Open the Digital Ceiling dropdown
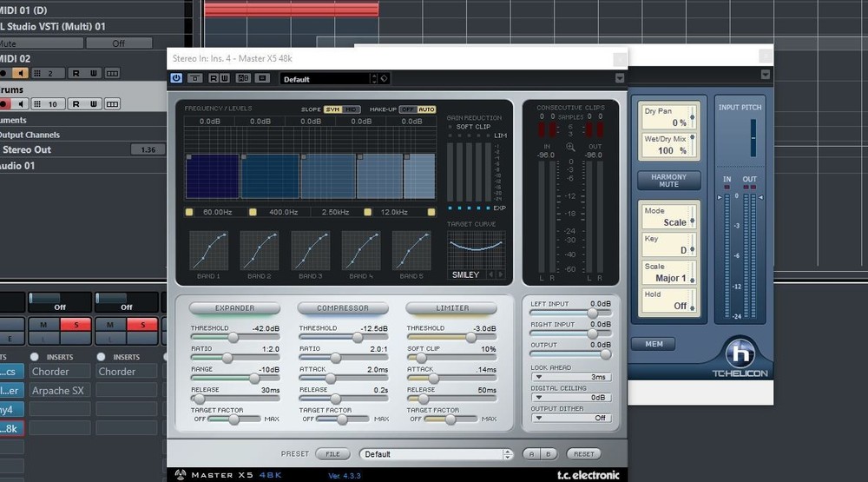 click(x=571, y=397)
